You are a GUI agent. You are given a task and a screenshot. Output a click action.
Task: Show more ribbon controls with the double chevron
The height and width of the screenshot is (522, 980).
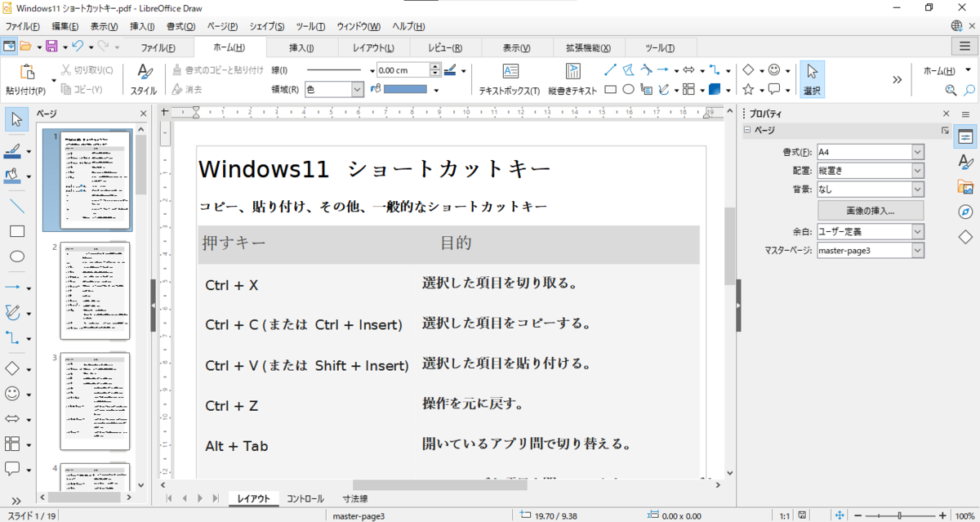(897, 80)
